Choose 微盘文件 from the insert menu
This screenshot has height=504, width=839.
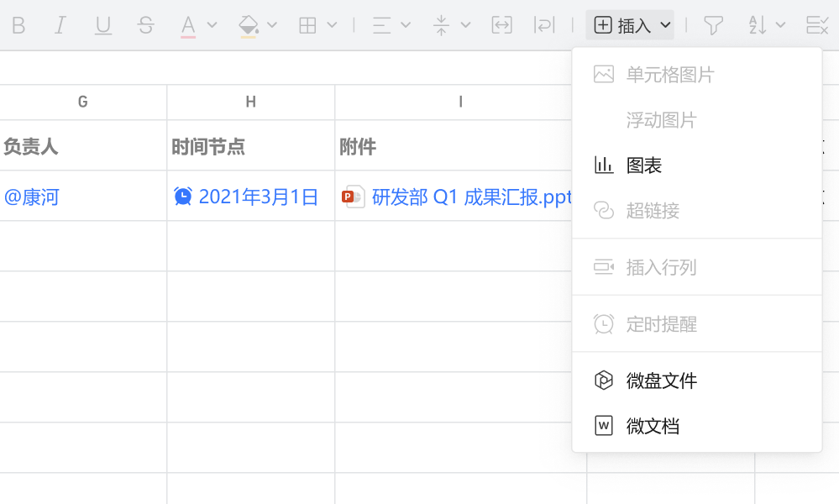coord(697,381)
